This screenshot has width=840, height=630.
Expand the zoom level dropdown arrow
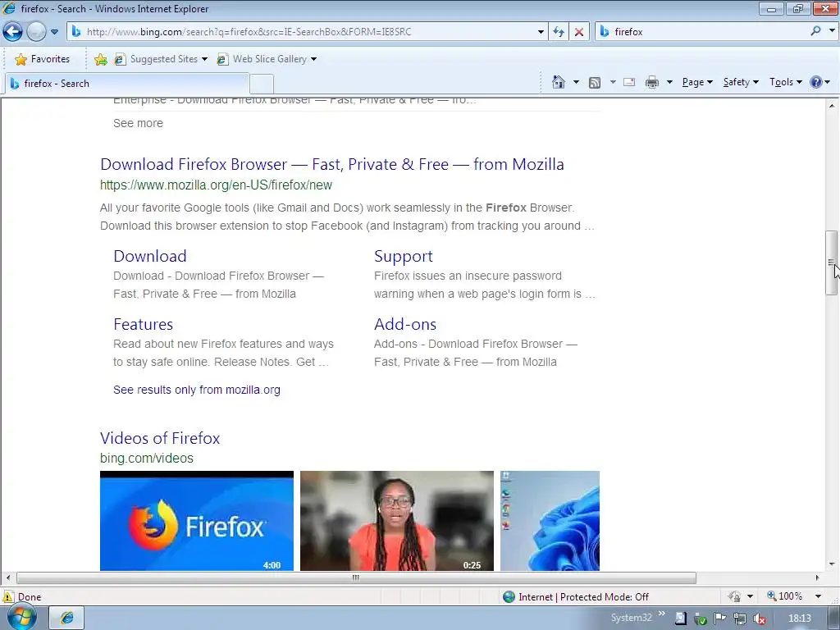(x=818, y=596)
